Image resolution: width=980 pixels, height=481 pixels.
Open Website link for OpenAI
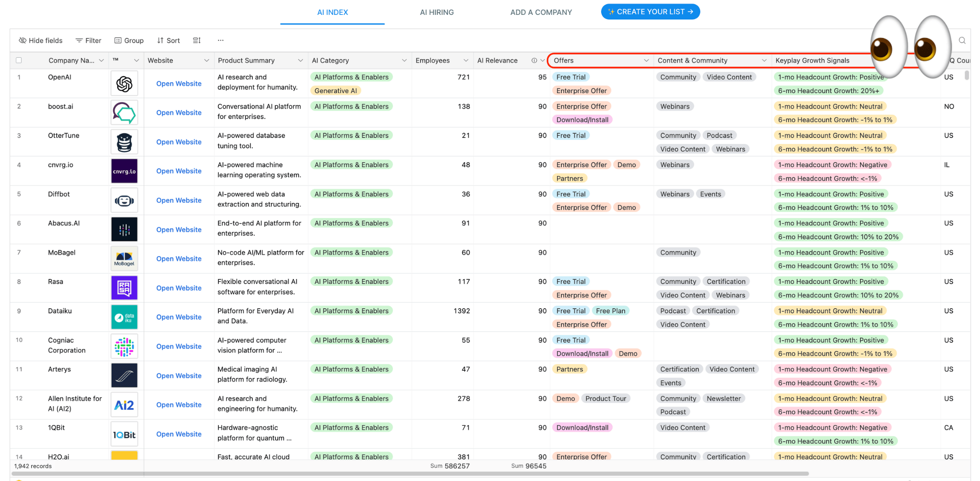coord(179,84)
